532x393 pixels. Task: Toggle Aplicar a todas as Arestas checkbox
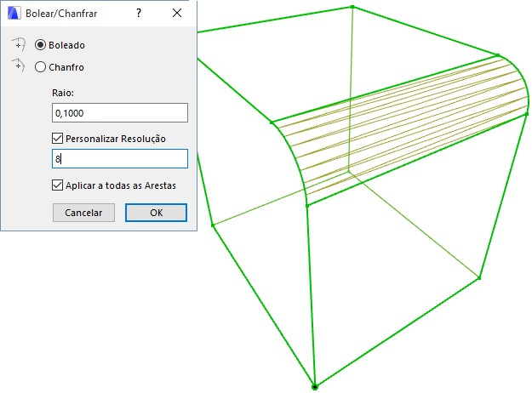57,185
